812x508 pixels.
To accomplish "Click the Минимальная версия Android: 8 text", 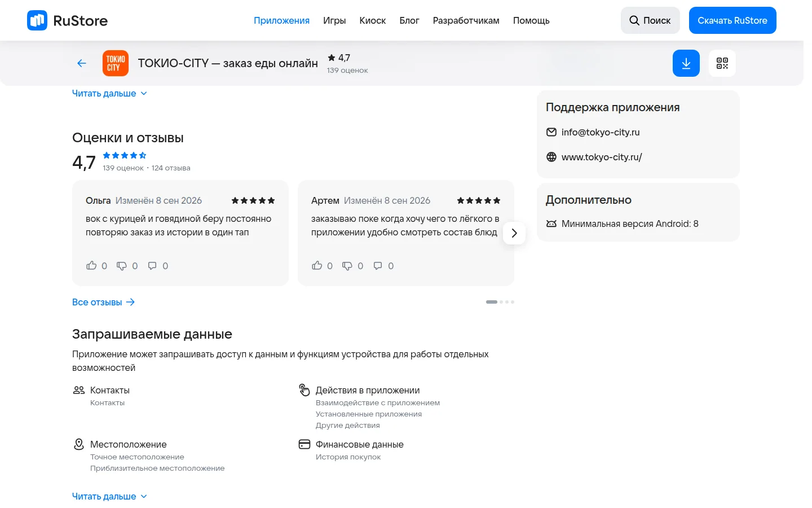I will point(630,224).
